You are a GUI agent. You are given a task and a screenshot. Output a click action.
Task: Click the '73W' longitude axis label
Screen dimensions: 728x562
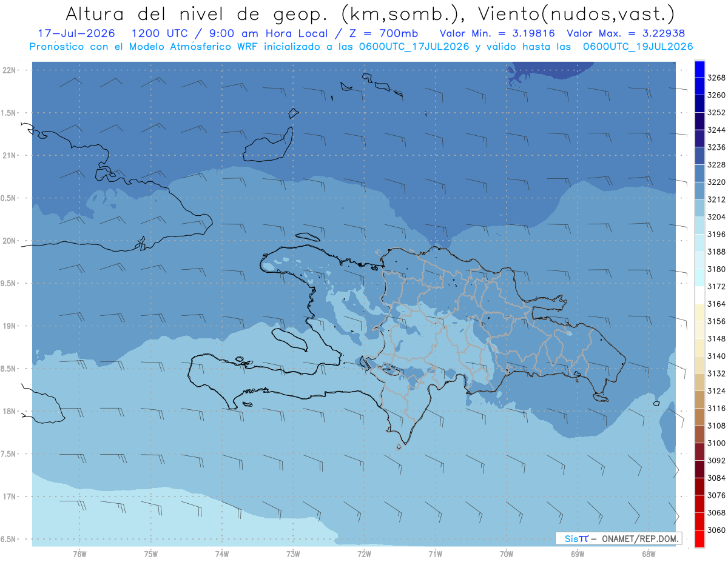tap(293, 554)
